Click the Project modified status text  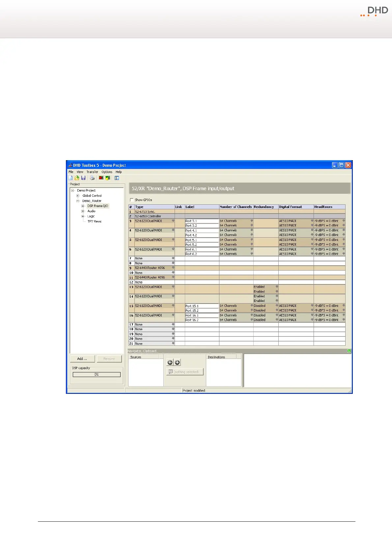click(194, 391)
